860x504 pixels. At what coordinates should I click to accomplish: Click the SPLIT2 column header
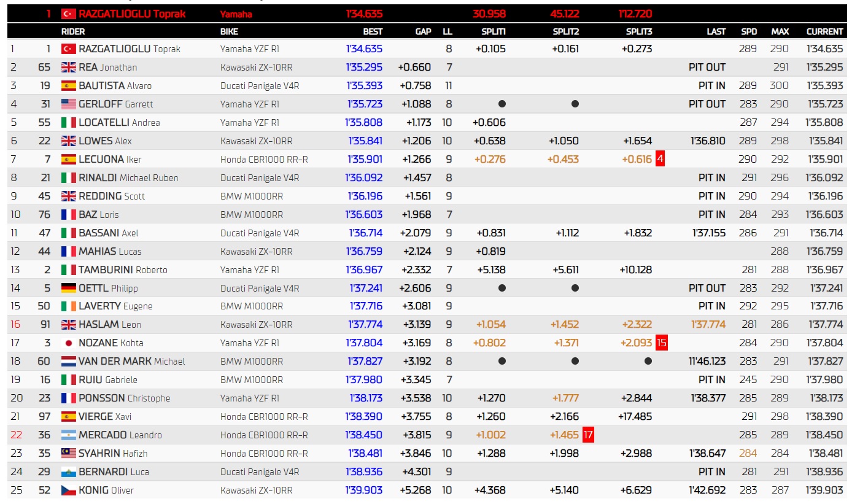coord(567,31)
